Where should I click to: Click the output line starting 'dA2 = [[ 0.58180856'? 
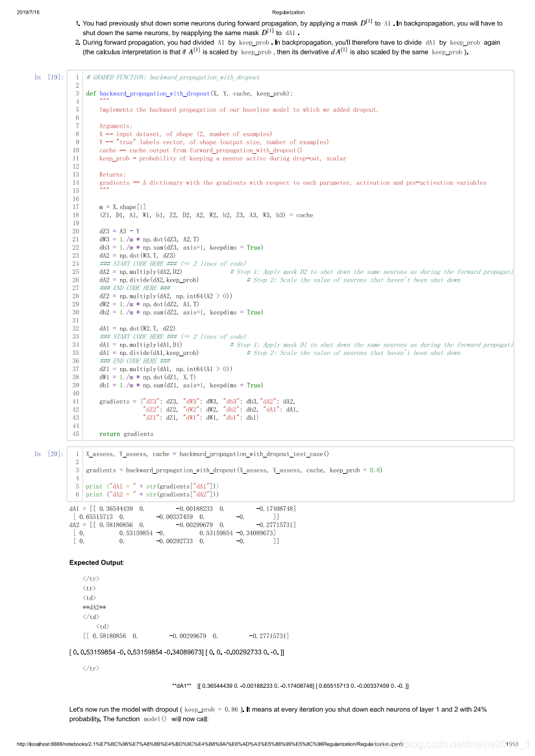pyautogui.click(x=182, y=525)
